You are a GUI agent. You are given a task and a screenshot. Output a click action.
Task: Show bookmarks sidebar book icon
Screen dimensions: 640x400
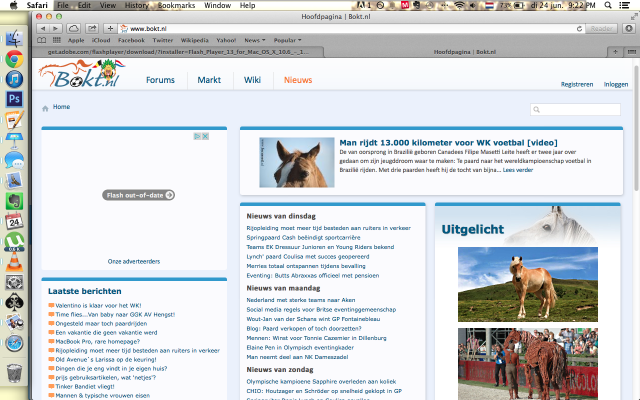click(42, 40)
